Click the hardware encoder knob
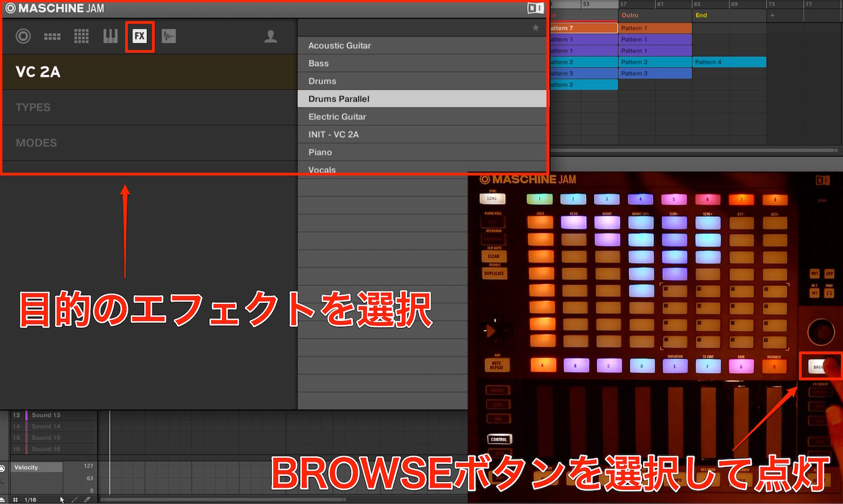This screenshot has width=843, height=504. (x=821, y=331)
